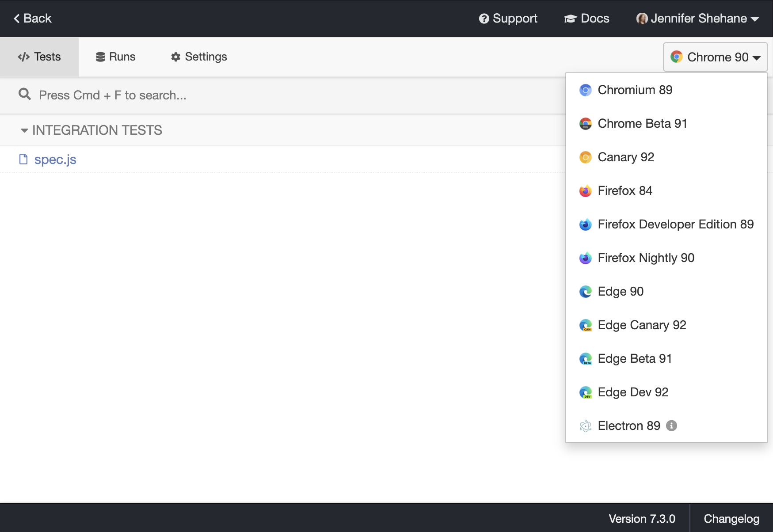
Task: Click the Edge Canary 92 icon
Action: 586,325
